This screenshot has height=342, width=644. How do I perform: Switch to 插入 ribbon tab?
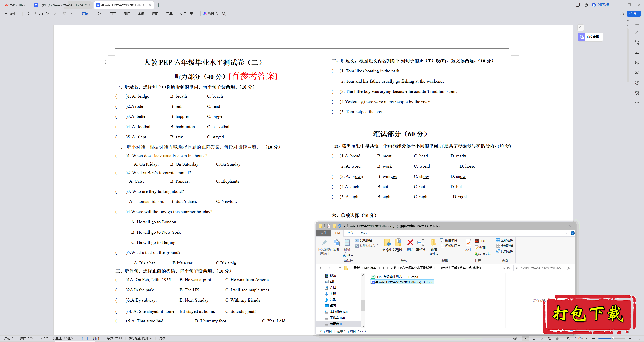click(x=98, y=14)
